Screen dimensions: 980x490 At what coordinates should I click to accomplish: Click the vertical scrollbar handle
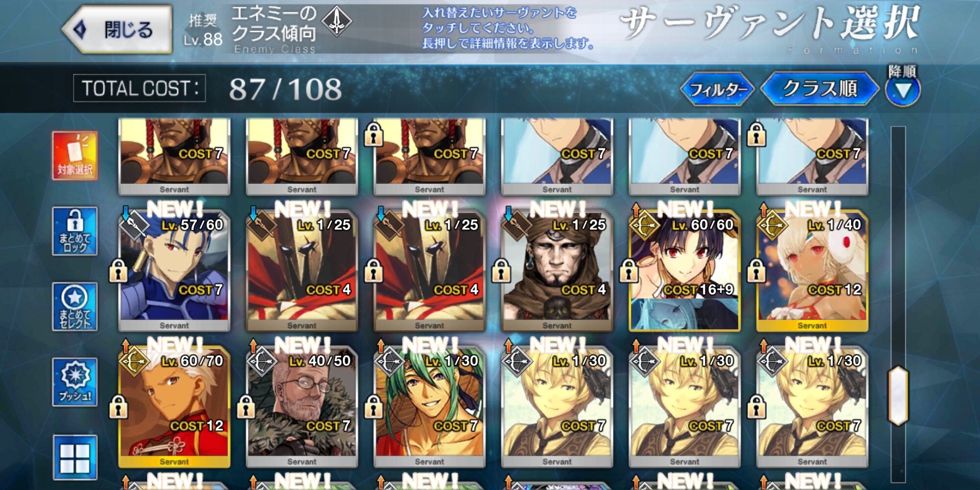(x=898, y=395)
